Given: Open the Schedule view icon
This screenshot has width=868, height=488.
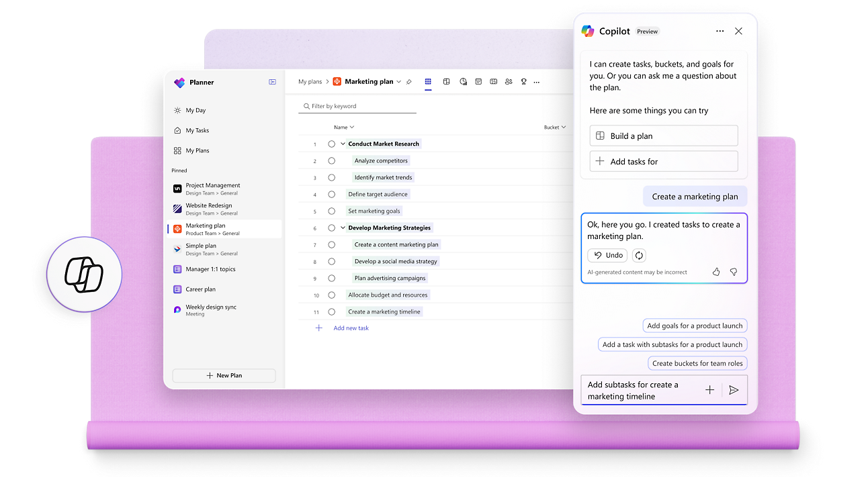Looking at the screenshot, I should pos(478,82).
